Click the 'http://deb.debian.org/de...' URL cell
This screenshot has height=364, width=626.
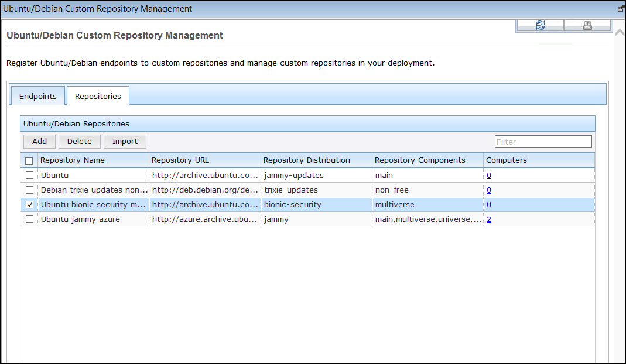point(205,190)
